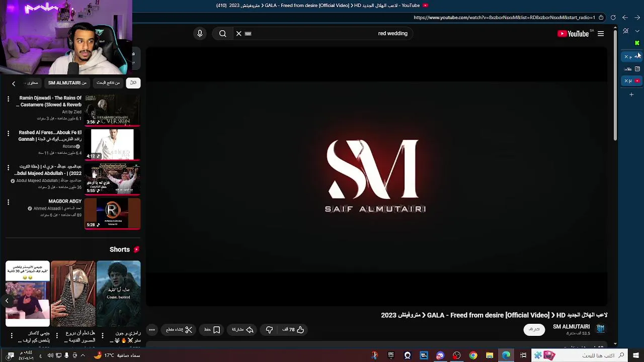
Task: Open the SM ALMUTAIRI channel name link
Action: pyautogui.click(x=571, y=327)
